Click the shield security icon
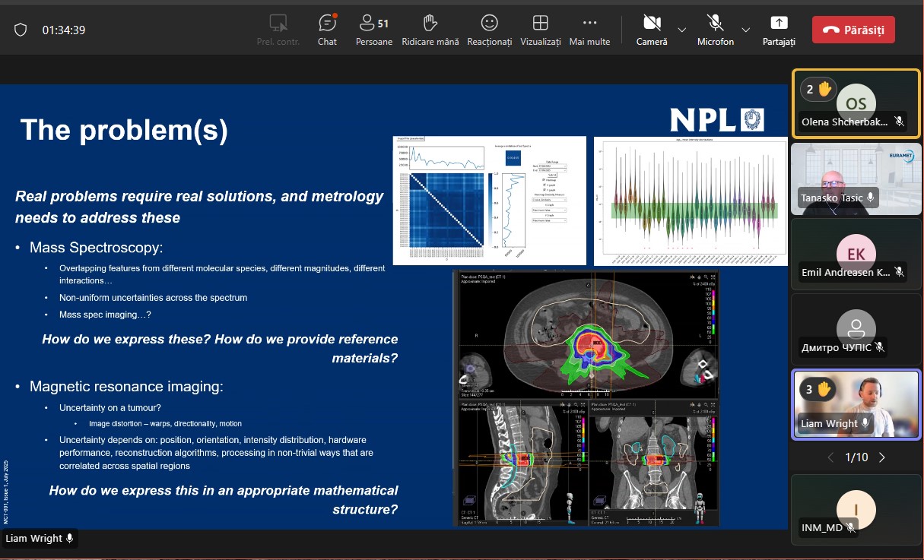The image size is (924, 560). click(21, 30)
